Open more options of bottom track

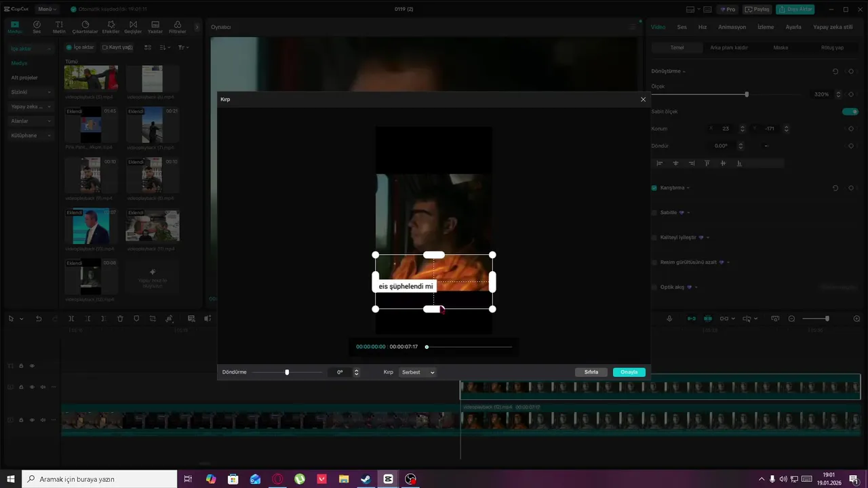pyautogui.click(x=54, y=420)
